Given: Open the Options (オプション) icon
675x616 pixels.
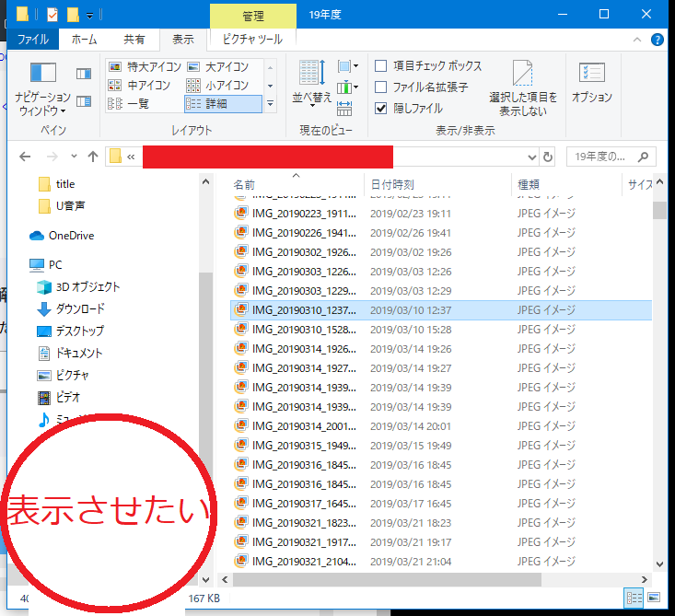Looking at the screenshot, I should pos(591,81).
